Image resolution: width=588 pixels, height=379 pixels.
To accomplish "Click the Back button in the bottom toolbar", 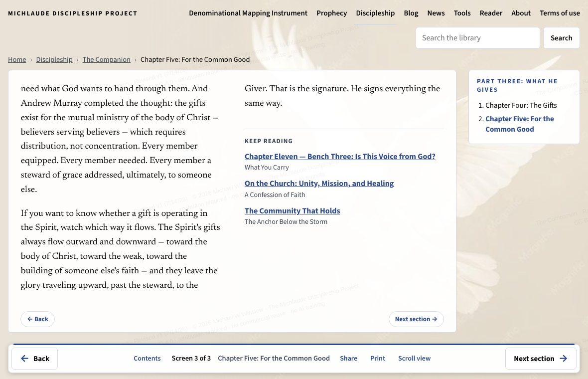I will point(34,359).
